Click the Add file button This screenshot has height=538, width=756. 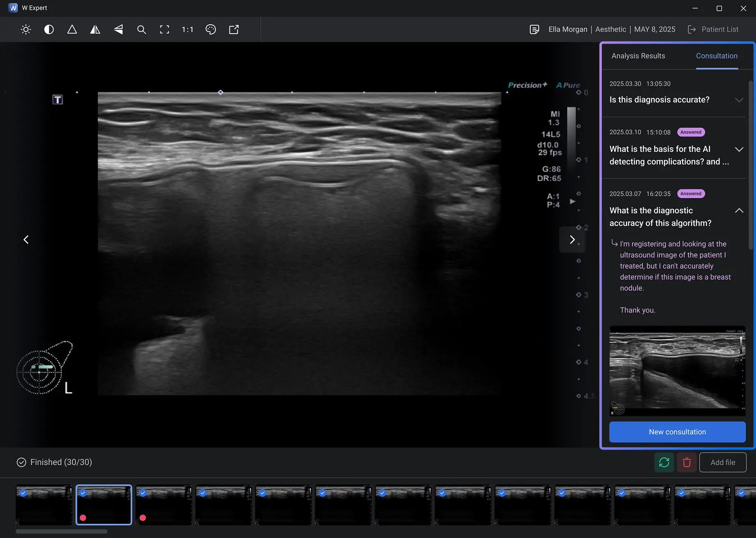tap(723, 462)
